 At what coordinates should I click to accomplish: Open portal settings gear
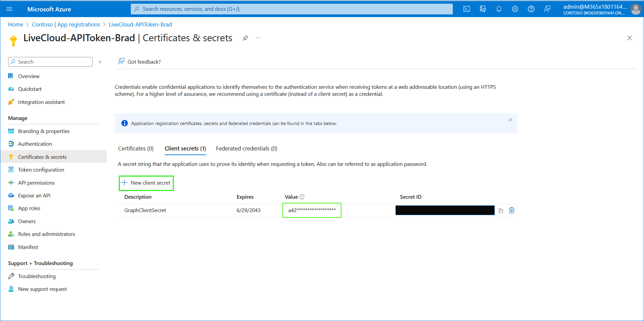pyautogui.click(x=515, y=9)
